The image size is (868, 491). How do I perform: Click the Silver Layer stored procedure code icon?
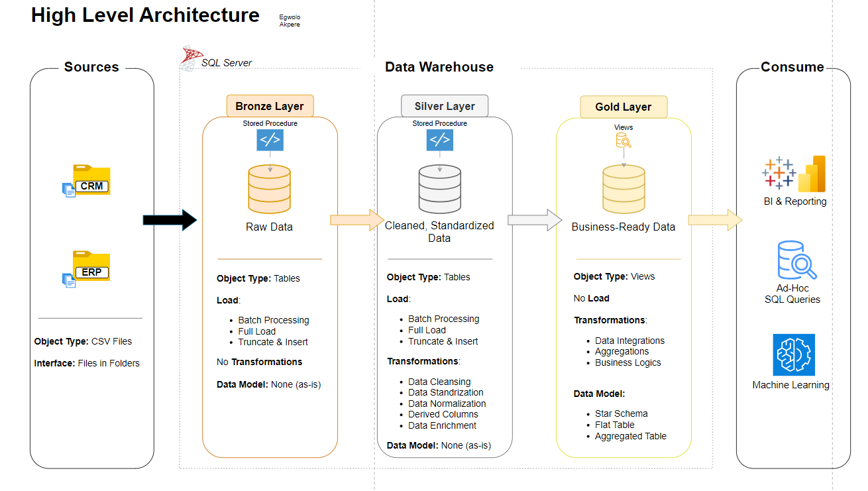(x=440, y=140)
